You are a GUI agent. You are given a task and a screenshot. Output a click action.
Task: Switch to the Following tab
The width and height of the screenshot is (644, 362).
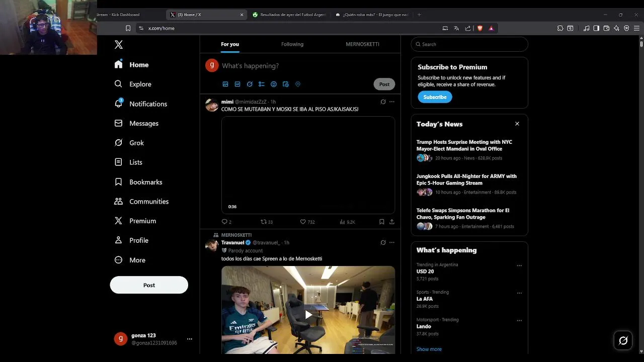click(x=292, y=44)
